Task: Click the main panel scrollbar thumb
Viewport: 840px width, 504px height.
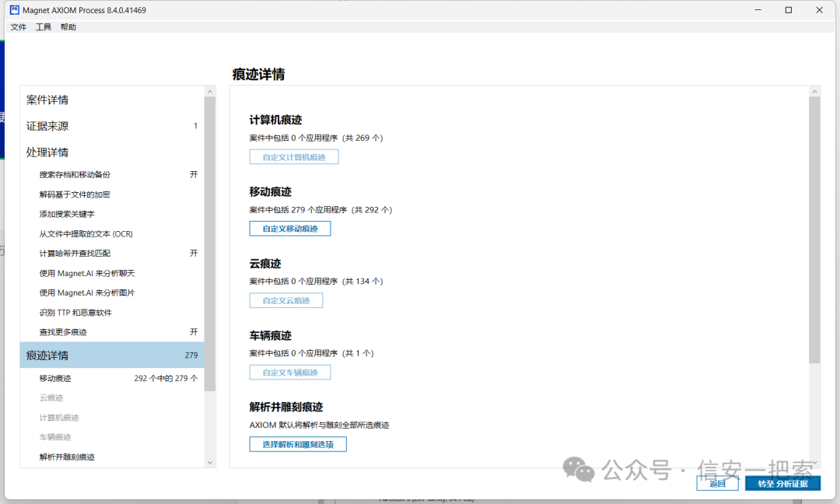Action: tap(814, 230)
